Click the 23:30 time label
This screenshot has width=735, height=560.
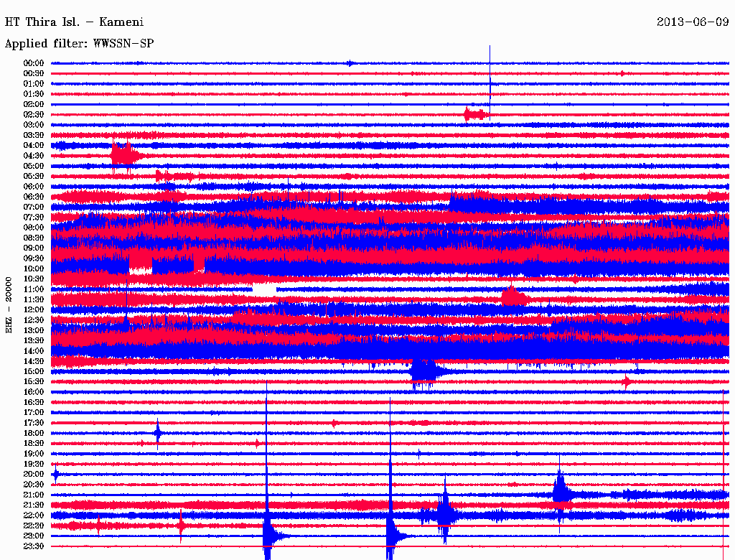pyautogui.click(x=34, y=546)
